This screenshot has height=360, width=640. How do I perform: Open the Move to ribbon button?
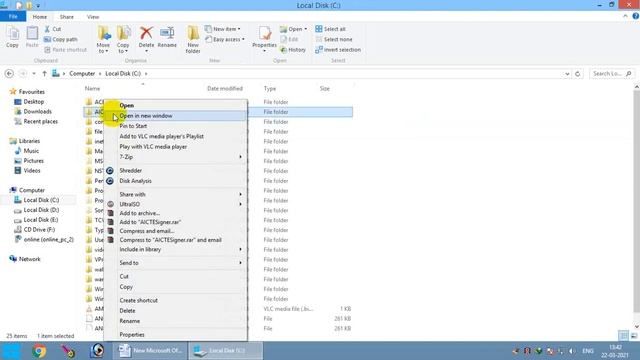pos(103,39)
